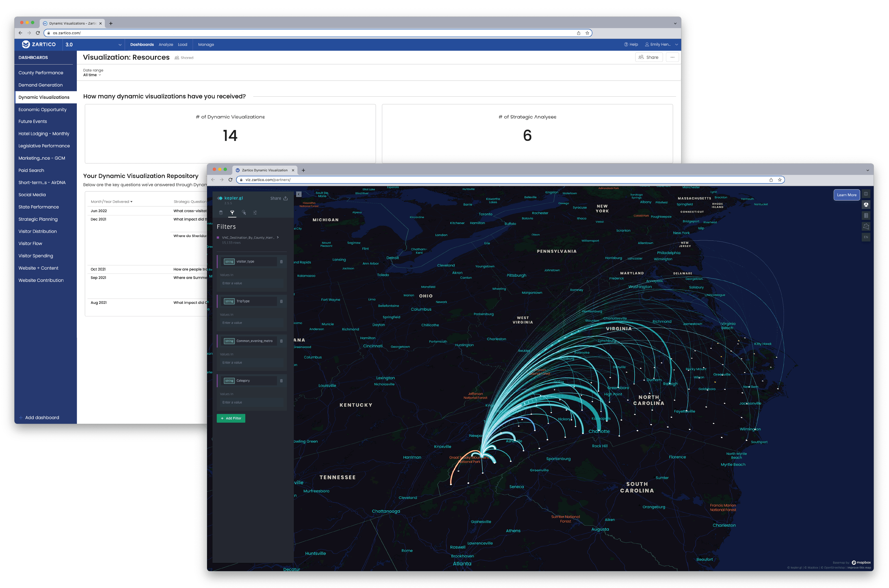Viewport: 889px width, 588px height.
Task: Open the Common_evening_metro field selector
Action: click(x=250, y=341)
